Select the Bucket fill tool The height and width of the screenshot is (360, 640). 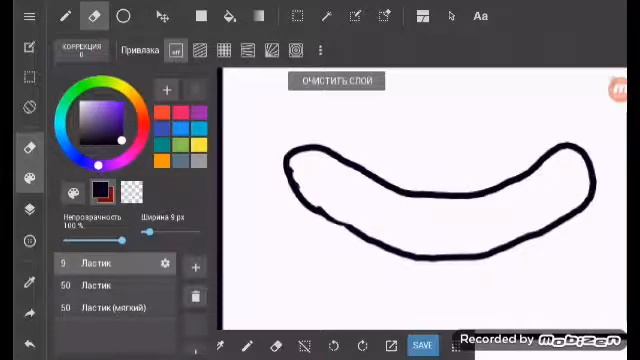pos(230,16)
